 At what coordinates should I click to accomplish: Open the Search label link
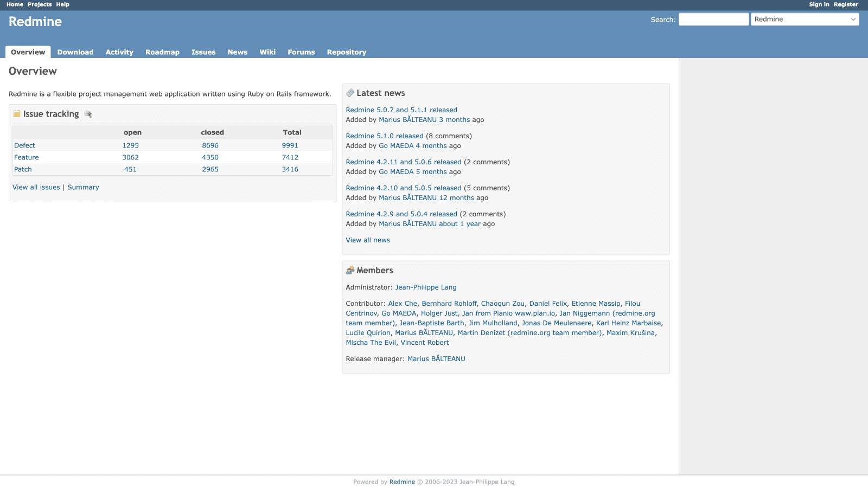pyautogui.click(x=662, y=20)
